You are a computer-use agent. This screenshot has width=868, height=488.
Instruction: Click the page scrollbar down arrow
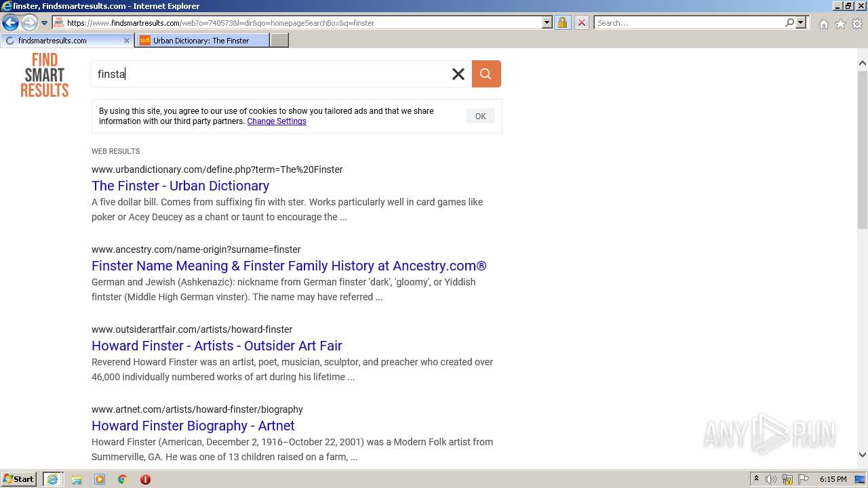click(x=863, y=455)
